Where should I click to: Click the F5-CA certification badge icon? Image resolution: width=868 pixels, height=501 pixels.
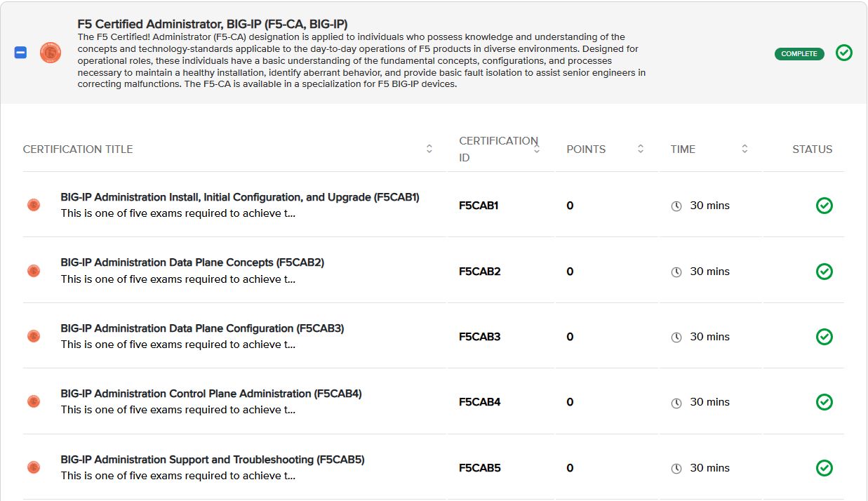point(51,53)
